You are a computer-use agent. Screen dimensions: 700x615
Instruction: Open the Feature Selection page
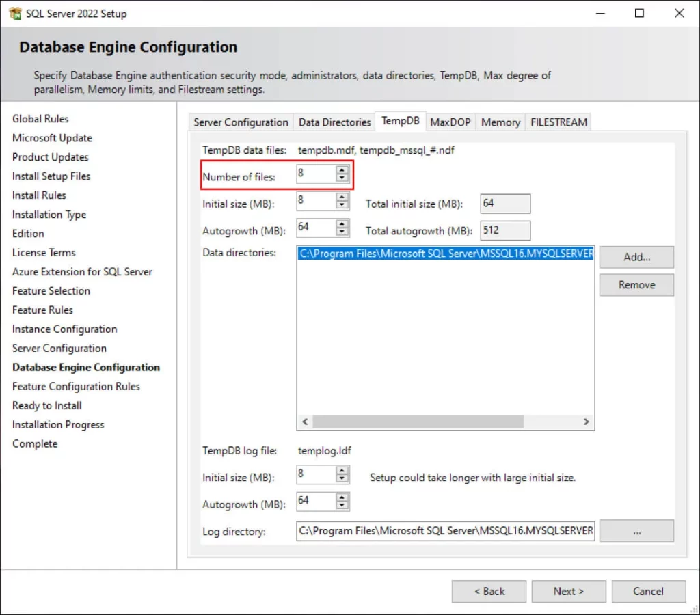51,290
